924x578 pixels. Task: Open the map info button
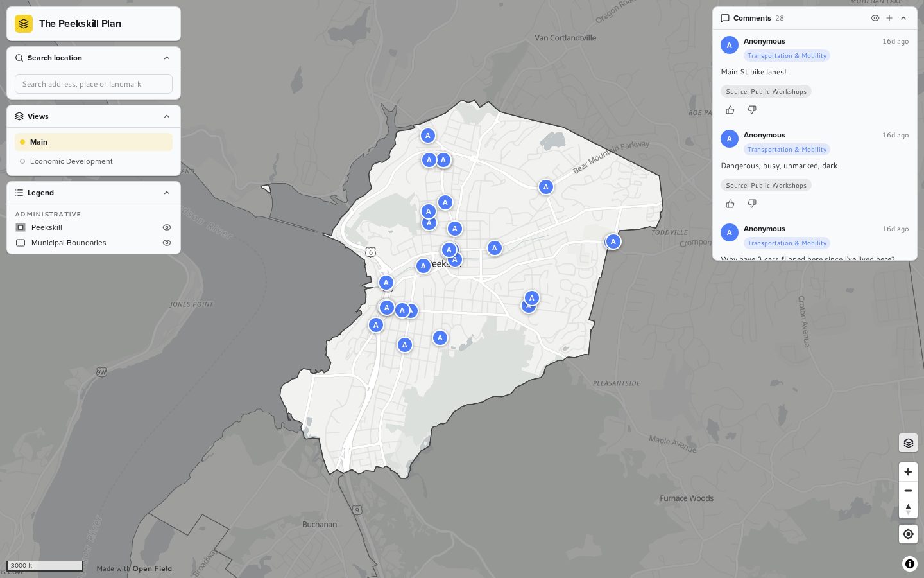(x=910, y=564)
